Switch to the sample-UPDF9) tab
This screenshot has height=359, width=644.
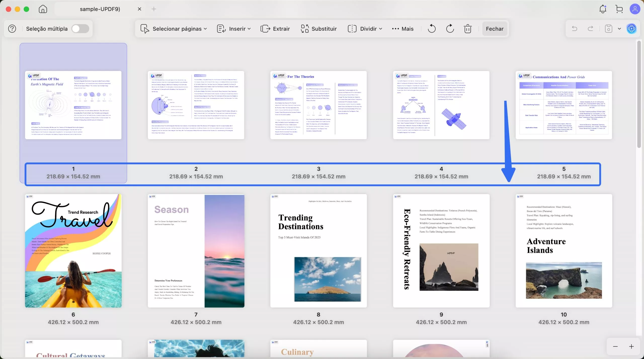pyautogui.click(x=100, y=9)
